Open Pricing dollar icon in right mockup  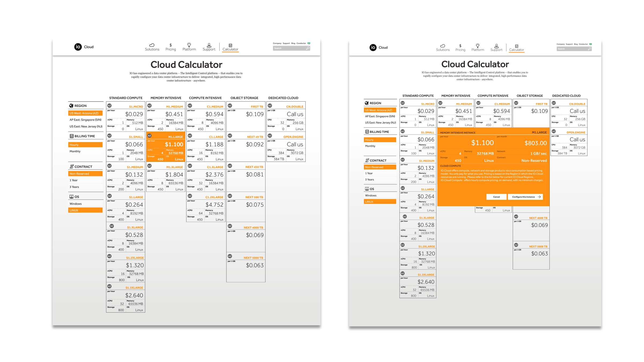[x=460, y=46]
